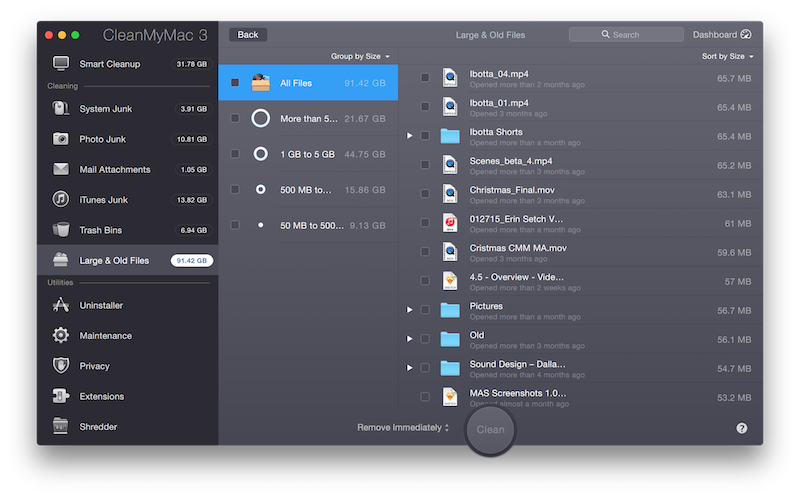Select the Trash Bins icon
This screenshot has width=800, height=498.
(x=61, y=230)
